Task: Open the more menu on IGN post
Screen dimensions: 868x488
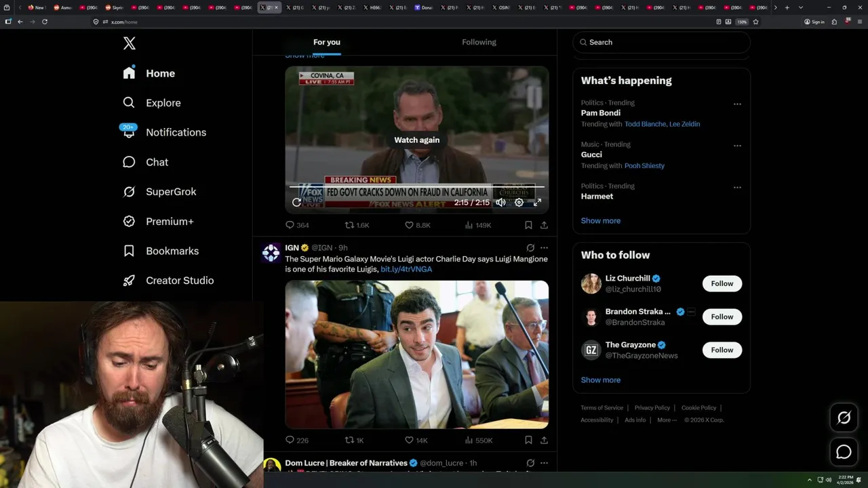Action: pyautogui.click(x=544, y=248)
